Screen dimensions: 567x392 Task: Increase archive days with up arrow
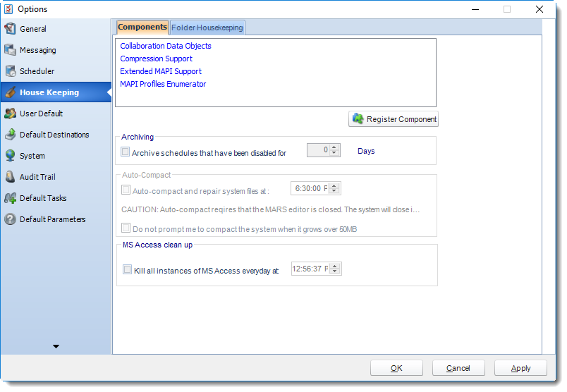point(334,147)
